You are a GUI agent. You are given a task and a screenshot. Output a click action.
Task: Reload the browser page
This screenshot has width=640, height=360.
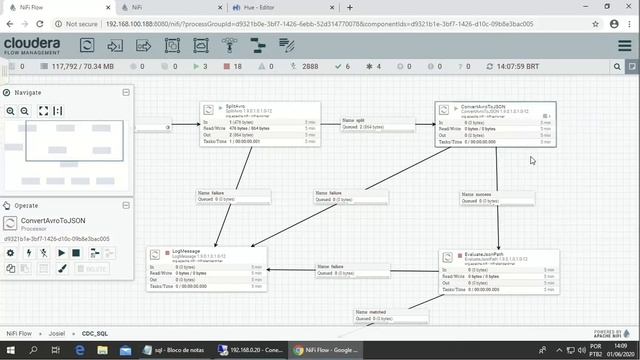[40, 24]
